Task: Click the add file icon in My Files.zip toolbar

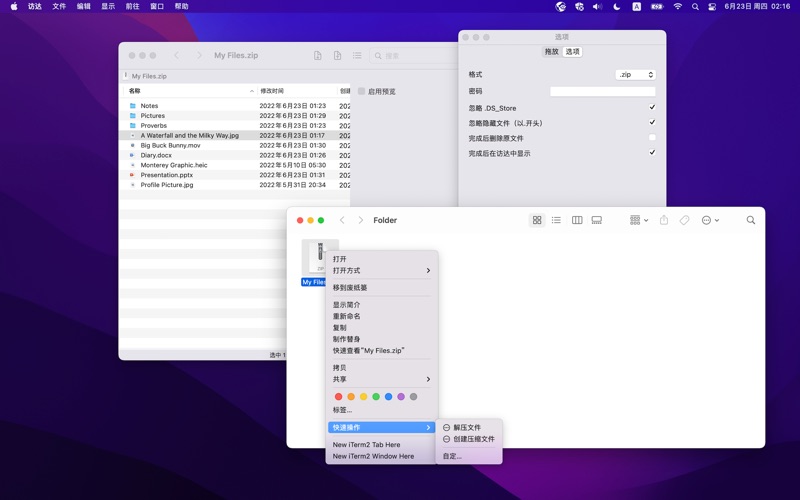Action: pos(337,55)
